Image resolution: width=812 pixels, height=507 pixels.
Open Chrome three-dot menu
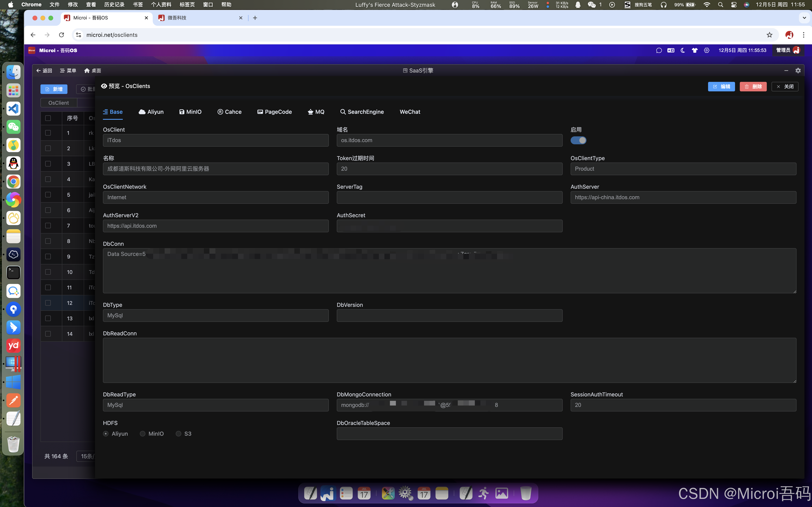[x=804, y=35]
